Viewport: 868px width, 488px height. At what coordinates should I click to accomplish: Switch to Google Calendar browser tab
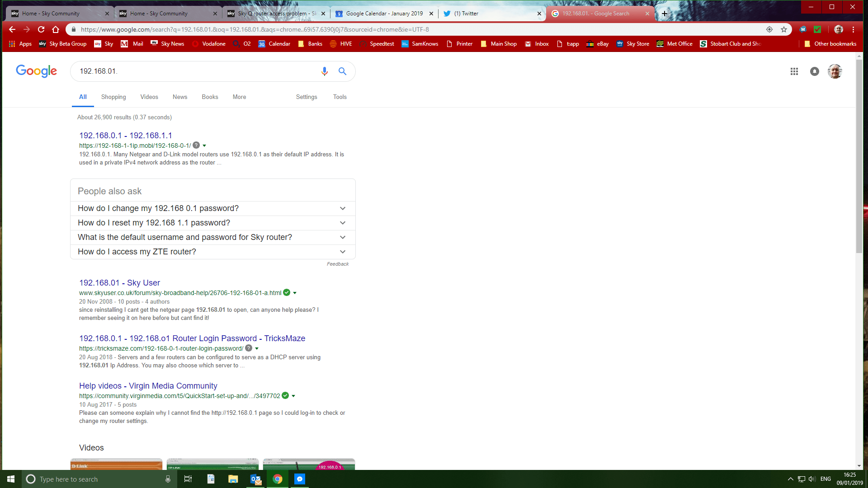coord(384,14)
